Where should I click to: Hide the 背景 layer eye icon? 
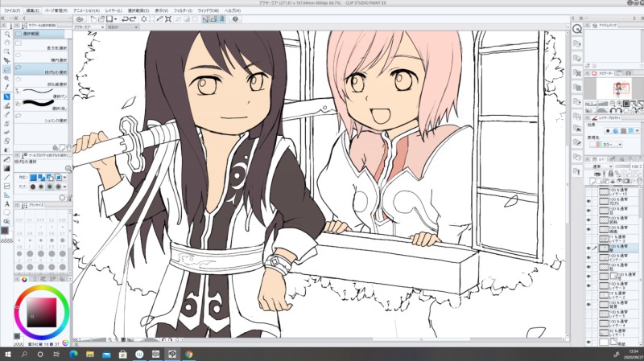pos(588,305)
